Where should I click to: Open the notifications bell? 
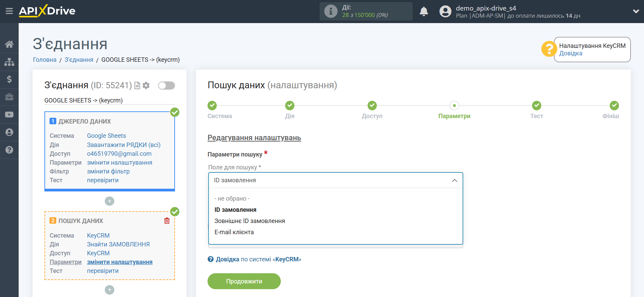(x=424, y=11)
